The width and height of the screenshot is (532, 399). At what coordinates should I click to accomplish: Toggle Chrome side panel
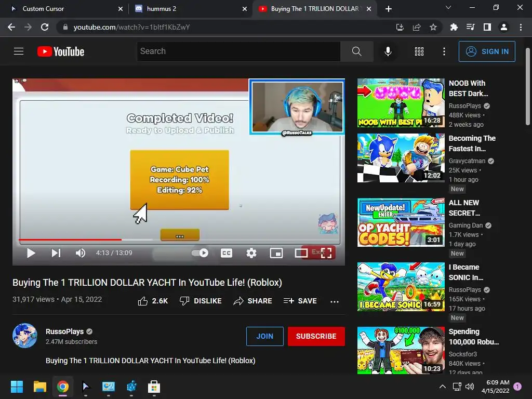[x=487, y=27]
